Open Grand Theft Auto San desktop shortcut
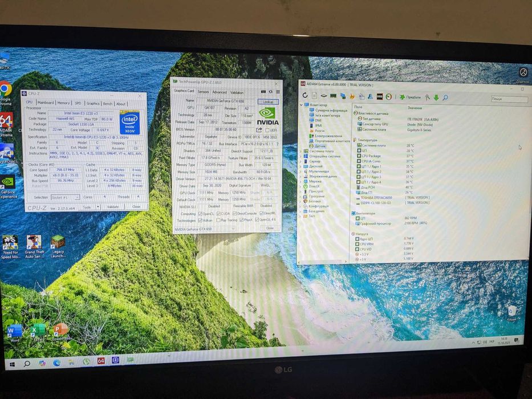 (34, 247)
